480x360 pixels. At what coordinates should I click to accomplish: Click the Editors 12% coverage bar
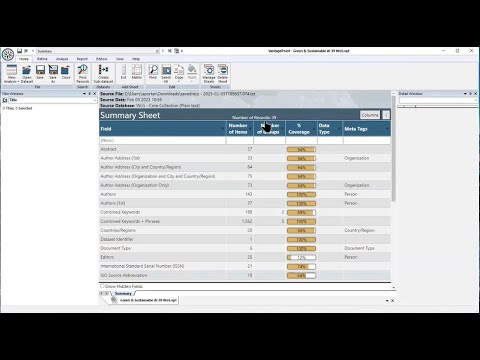tap(301, 257)
